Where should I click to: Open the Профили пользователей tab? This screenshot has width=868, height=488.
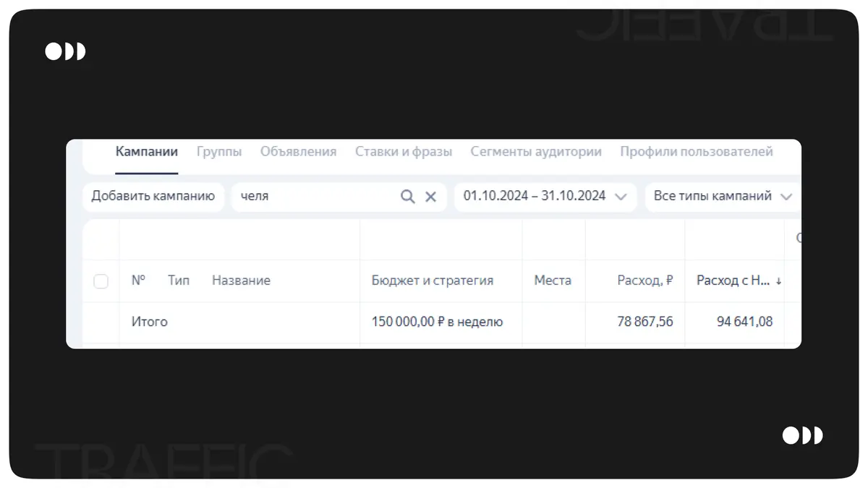point(696,152)
